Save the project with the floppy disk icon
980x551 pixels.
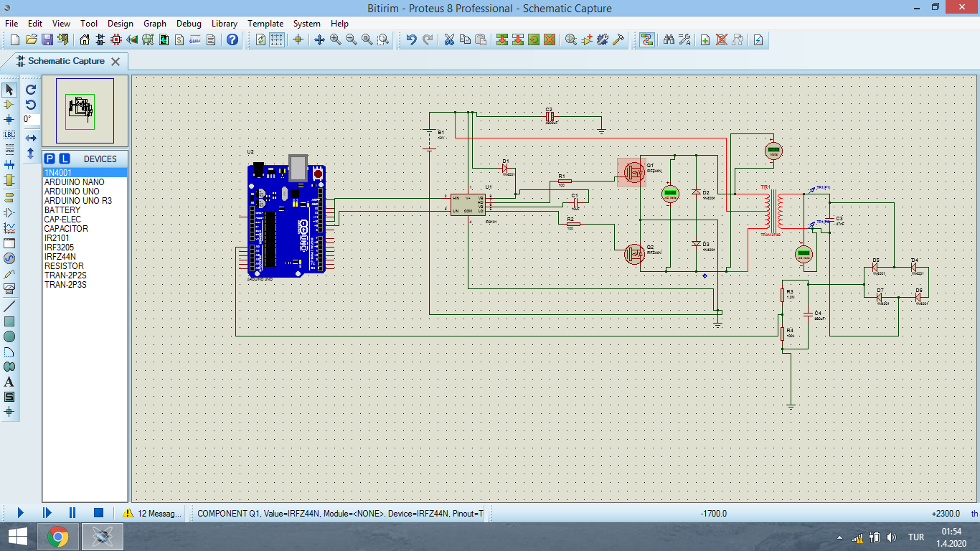(x=47, y=39)
